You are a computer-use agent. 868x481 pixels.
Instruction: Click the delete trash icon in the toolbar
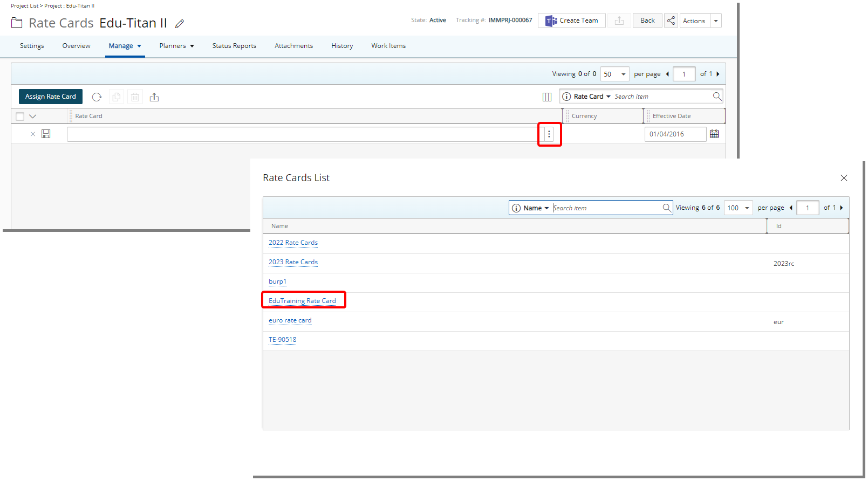point(135,97)
